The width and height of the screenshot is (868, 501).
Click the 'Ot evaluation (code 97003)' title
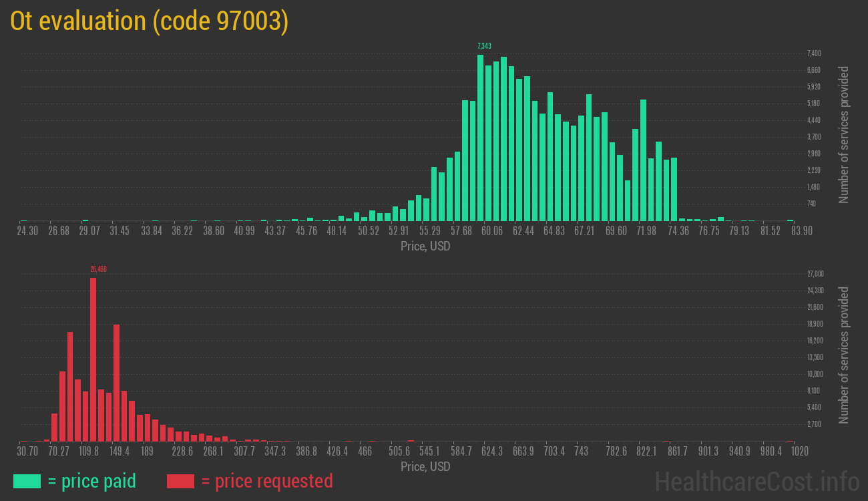[150, 21]
